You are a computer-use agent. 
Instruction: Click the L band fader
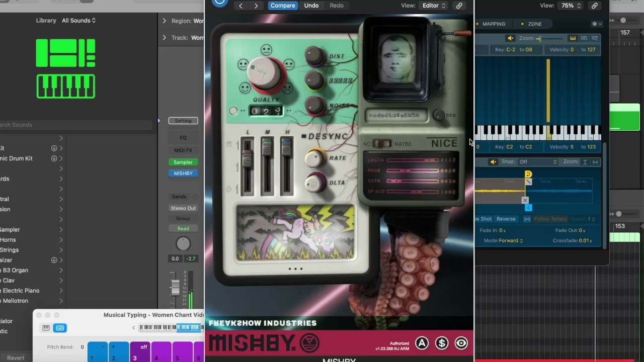[247, 159]
